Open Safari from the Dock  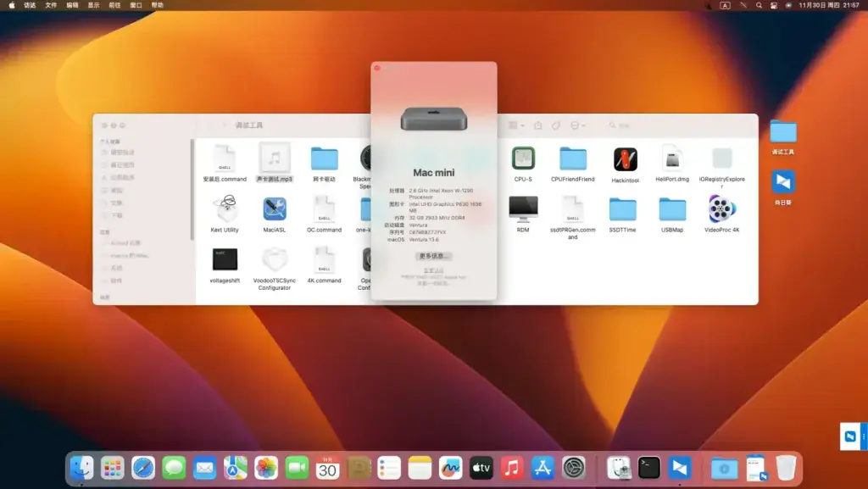[143, 468]
